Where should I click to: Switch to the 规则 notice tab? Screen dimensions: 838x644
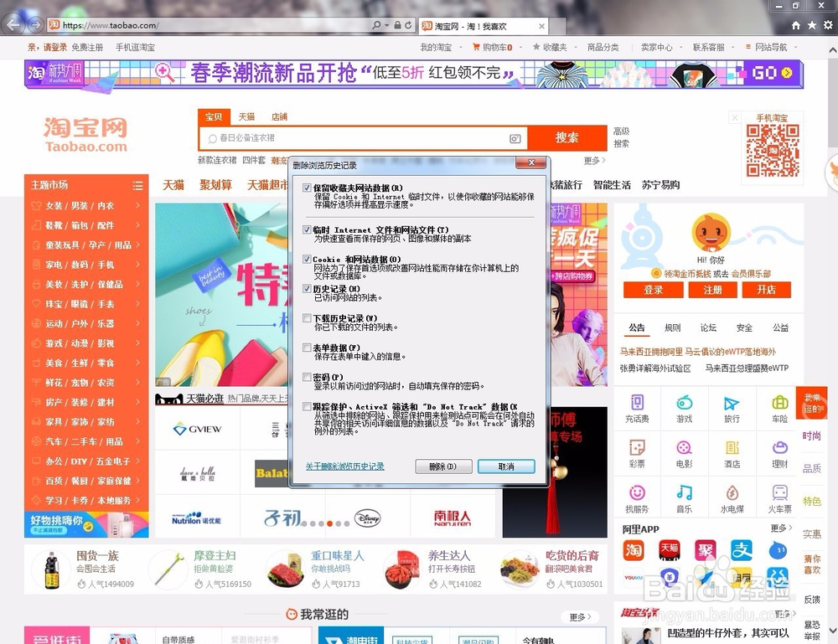coord(672,328)
